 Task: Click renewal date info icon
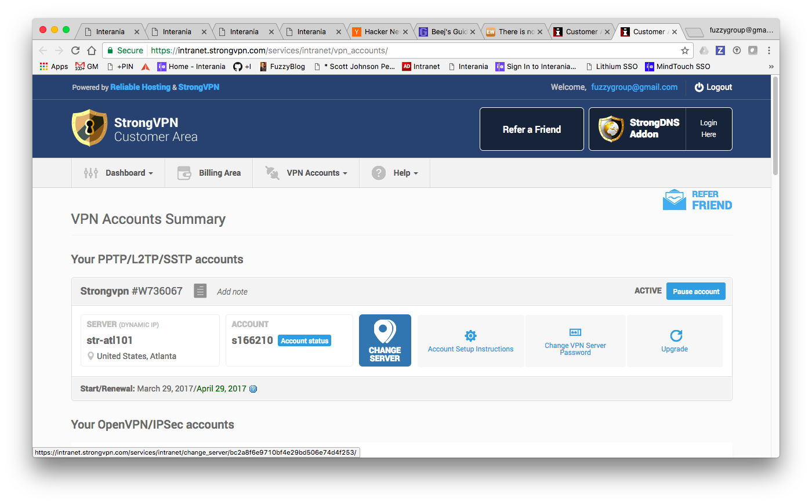coord(253,389)
